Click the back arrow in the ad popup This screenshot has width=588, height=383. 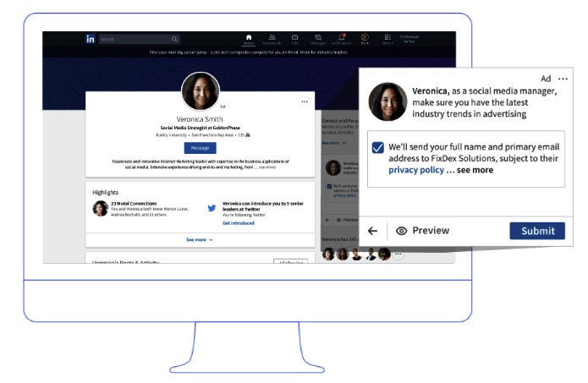pos(372,231)
